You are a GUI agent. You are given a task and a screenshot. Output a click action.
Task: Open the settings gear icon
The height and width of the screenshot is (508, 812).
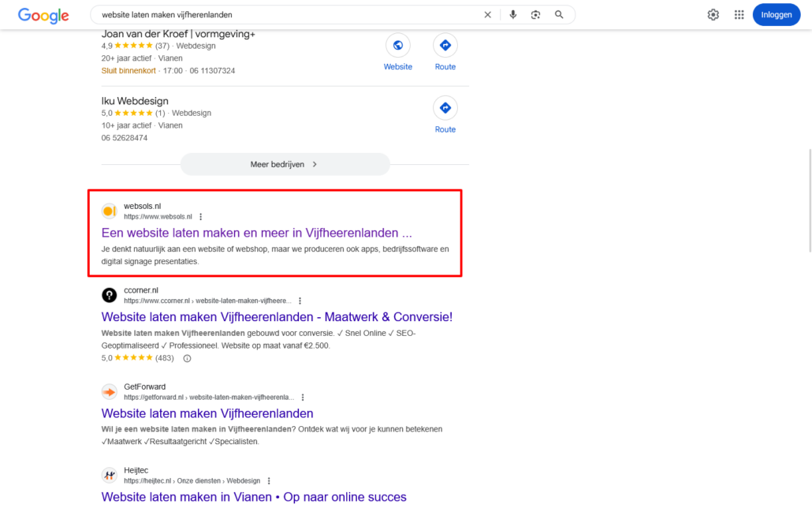click(713, 15)
